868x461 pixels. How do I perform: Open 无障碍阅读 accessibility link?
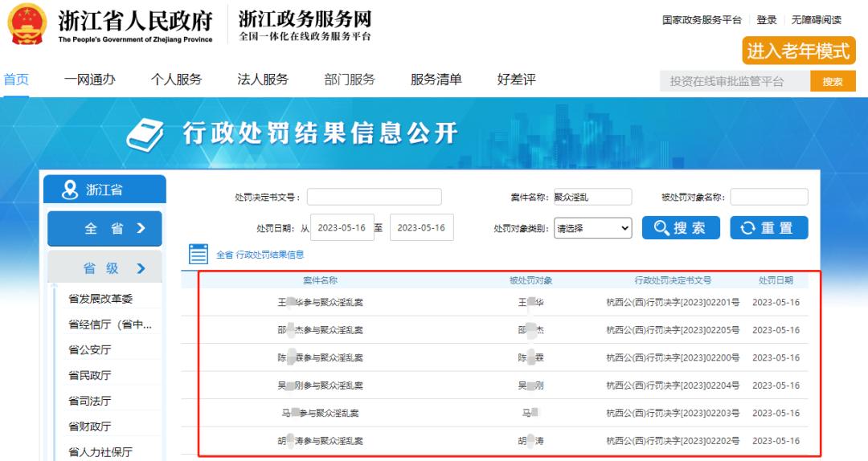(816, 20)
